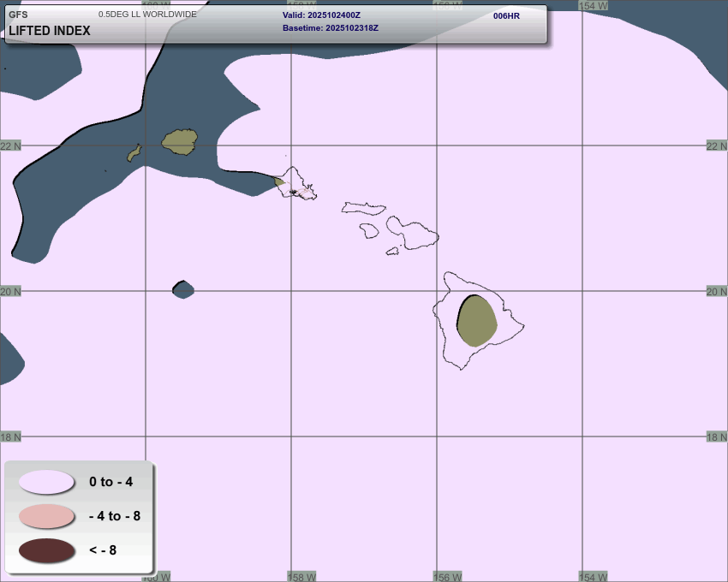Click the right 20 N latitude label
The image size is (728, 582).
(x=716, y=291)
